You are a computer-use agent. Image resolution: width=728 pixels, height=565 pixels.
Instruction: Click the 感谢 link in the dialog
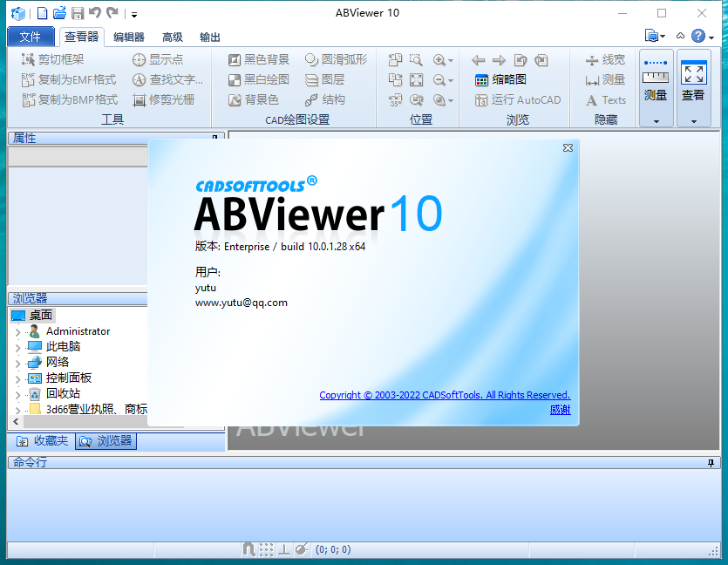tap(561, 410)
